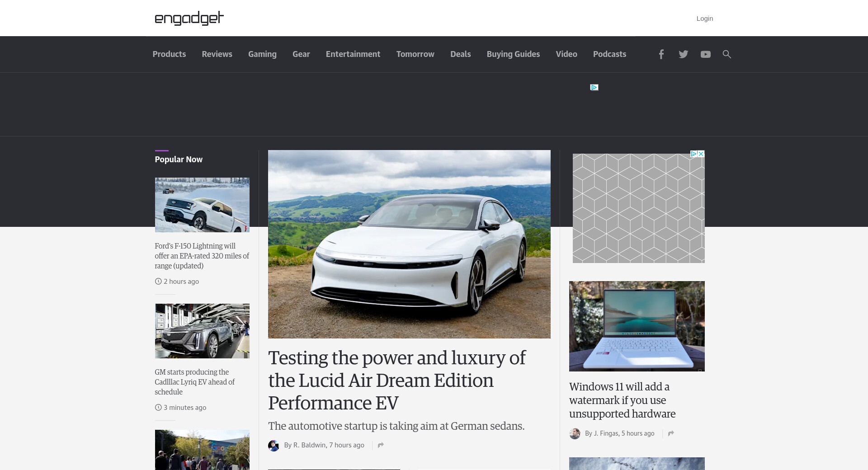This screenshot has height=470, width=868.
Task: Click the search magnifier icon
Action: (726, 54)
